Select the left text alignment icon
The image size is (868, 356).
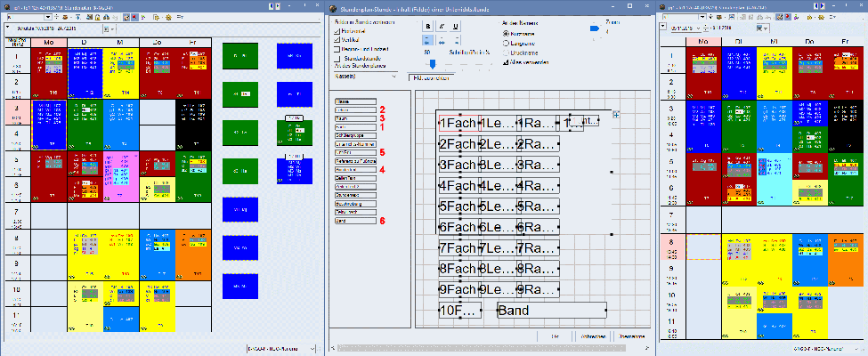coord(428,40)
